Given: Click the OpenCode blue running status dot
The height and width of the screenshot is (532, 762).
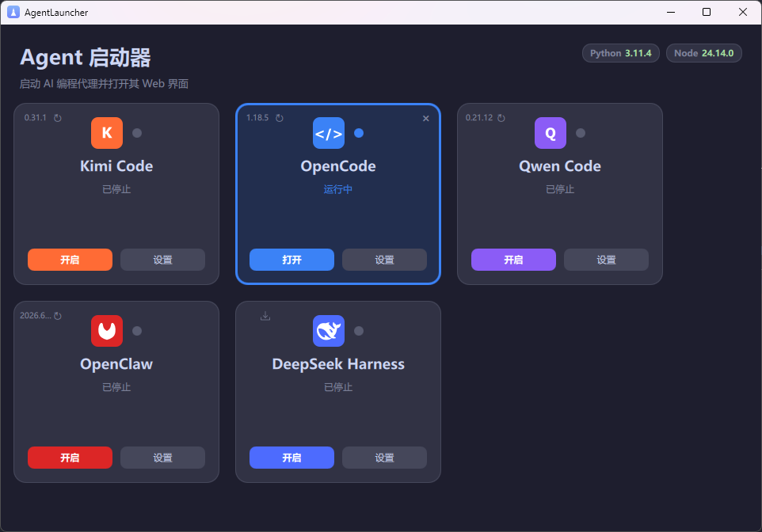Looking at the screenshot, I should pyautogui.click(x=359, y=133).
